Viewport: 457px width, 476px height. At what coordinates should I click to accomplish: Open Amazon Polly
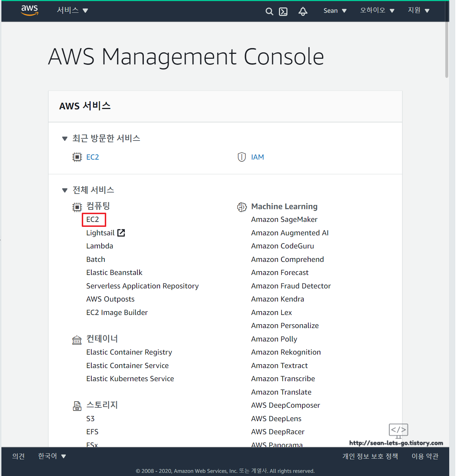click(274, 339)
